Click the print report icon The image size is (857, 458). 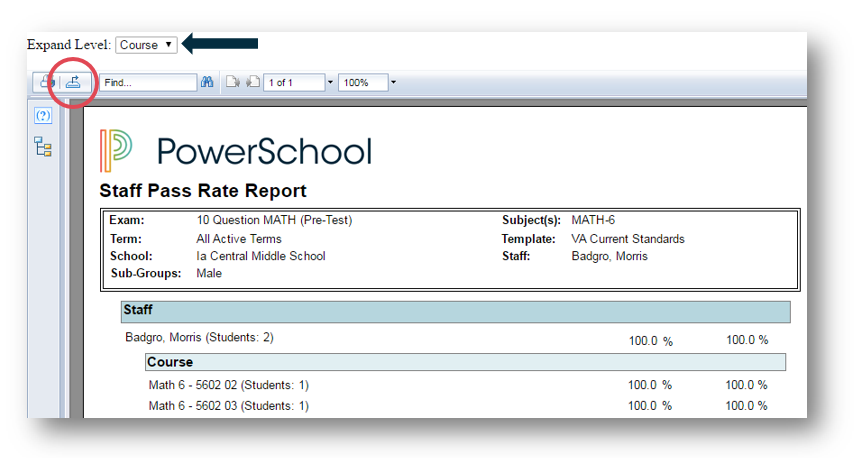pos(47,83)
